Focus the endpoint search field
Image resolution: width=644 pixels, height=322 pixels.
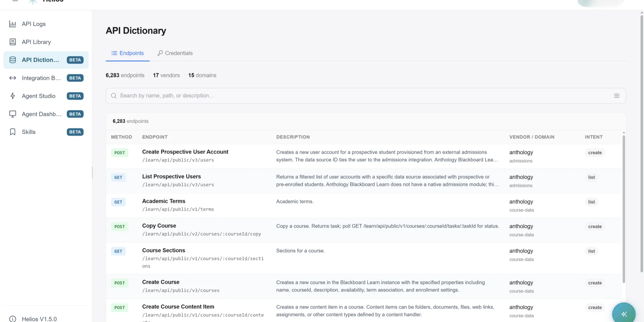[x=366, y=96]
